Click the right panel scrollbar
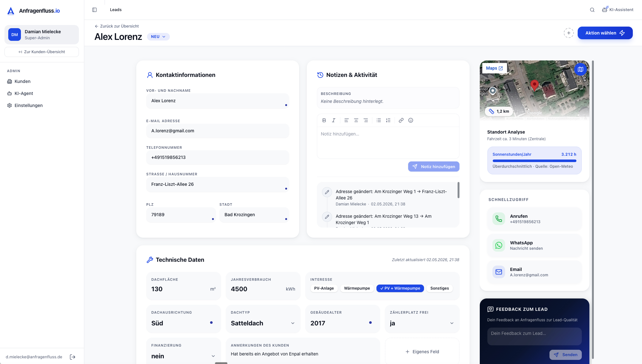Image resolution: width=642 pixels, height=364 pixels. point(593,209)
